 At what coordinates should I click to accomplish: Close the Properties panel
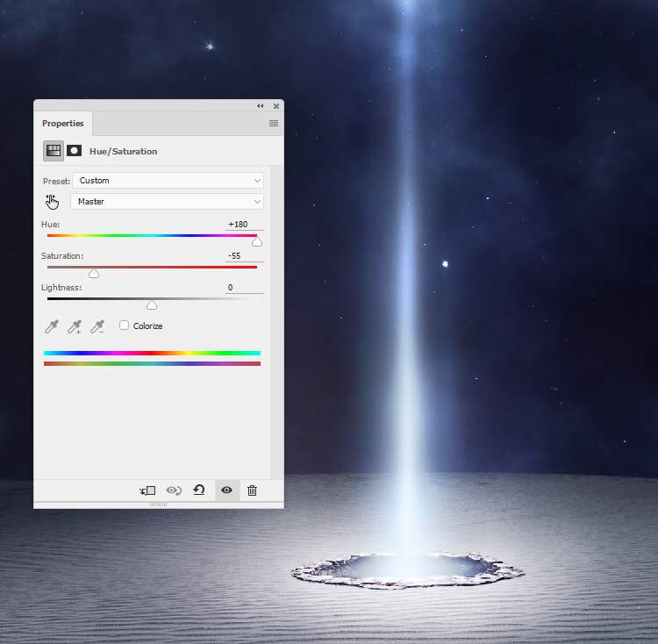click(276, 106)
